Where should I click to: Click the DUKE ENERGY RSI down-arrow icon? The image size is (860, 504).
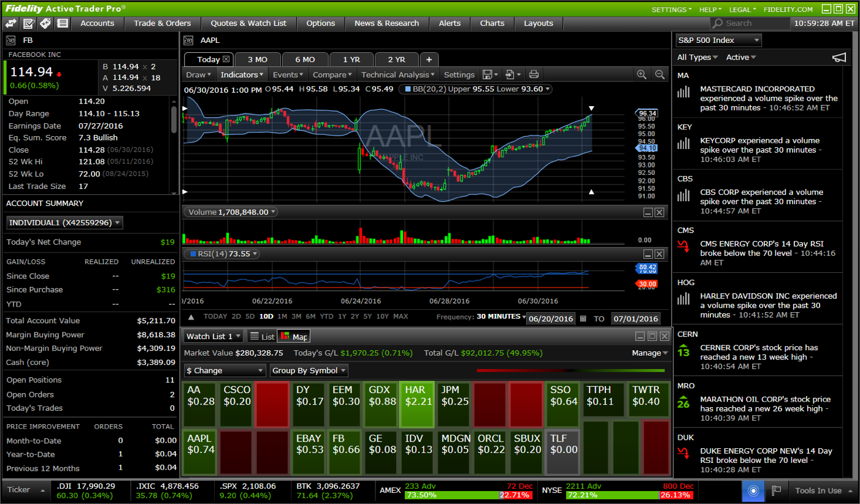(683, 454)
